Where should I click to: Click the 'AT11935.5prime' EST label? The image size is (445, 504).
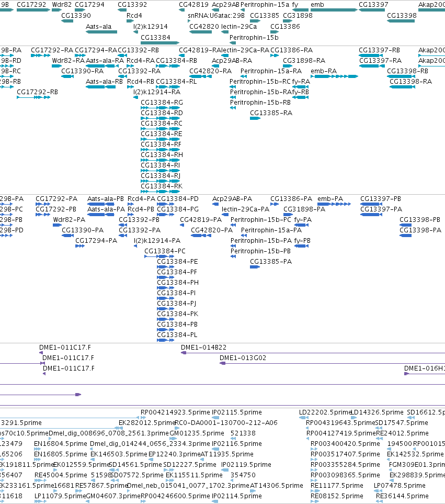(226, 454)
